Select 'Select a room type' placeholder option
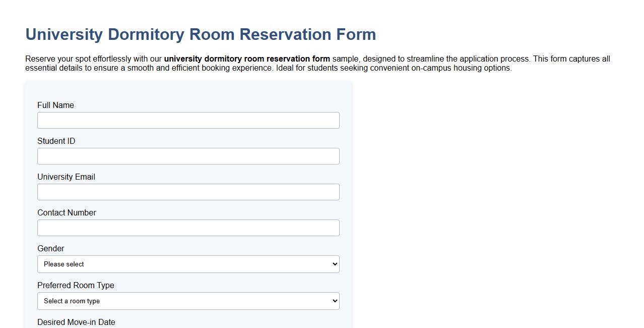 (x=188, y=301)
